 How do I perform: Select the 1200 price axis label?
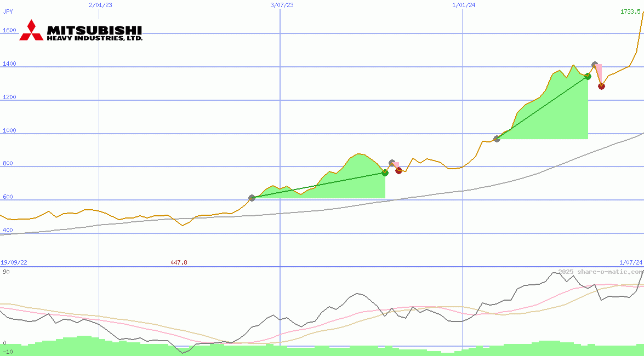pyautogui.click(x=9, y=97)
